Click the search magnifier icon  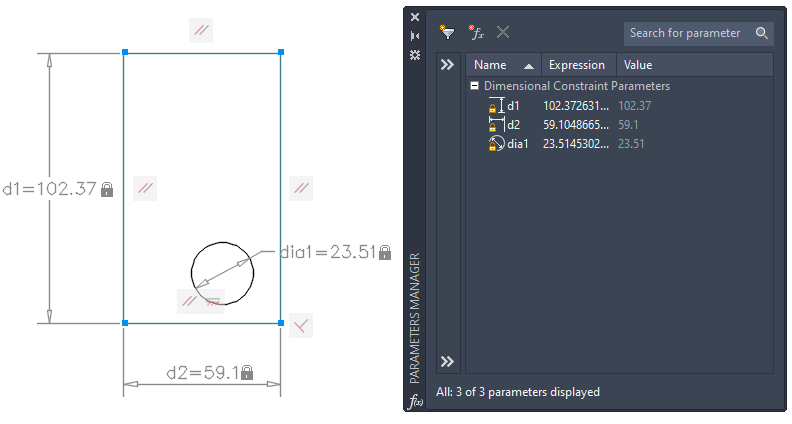(762, 33)
